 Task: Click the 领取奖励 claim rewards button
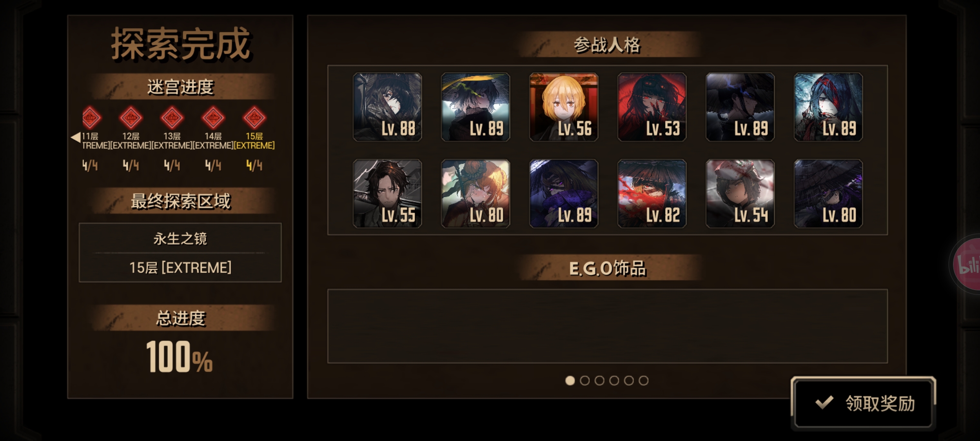(863, 403)
